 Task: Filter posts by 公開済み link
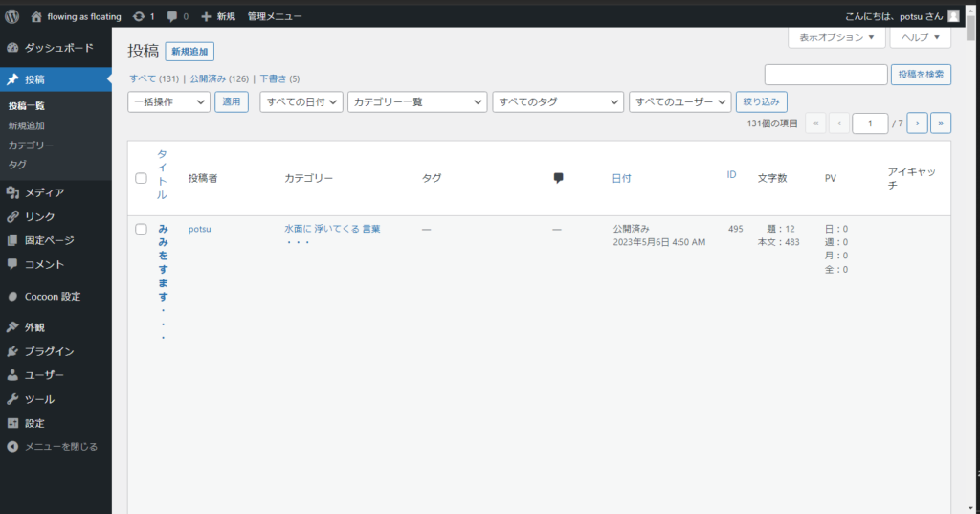[x=219, y=78]
